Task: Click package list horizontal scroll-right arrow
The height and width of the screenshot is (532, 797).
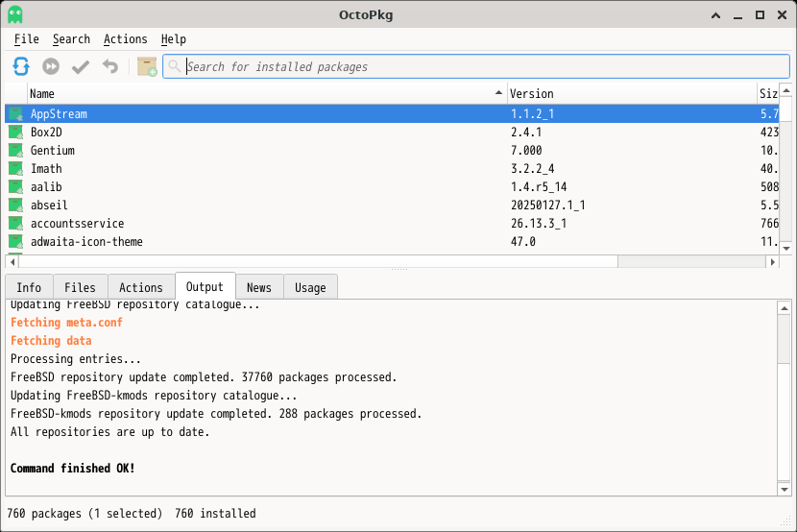Action: click(x=773, y=262)
